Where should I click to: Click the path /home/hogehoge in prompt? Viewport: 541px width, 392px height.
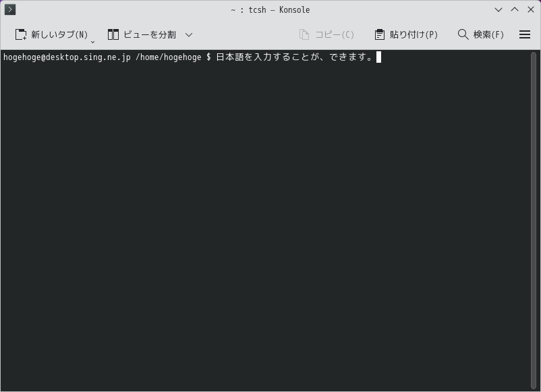(169, 57)
